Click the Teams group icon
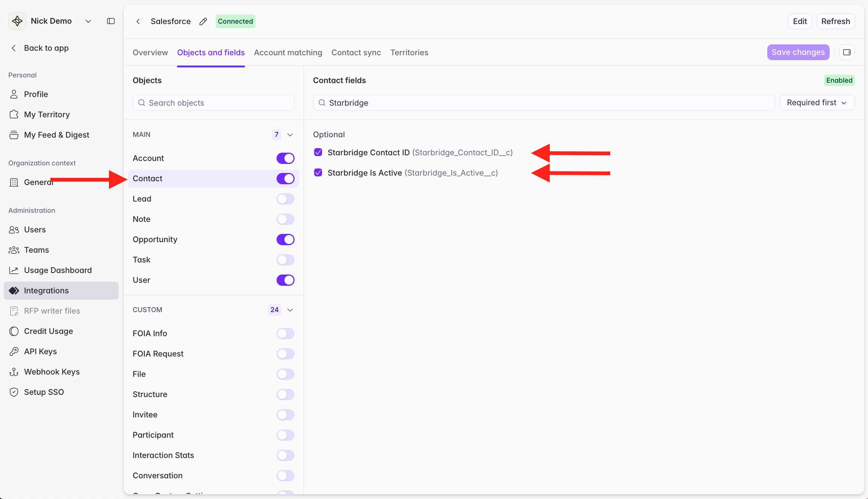The image size is (868, 499). click(x=14, y=250)
